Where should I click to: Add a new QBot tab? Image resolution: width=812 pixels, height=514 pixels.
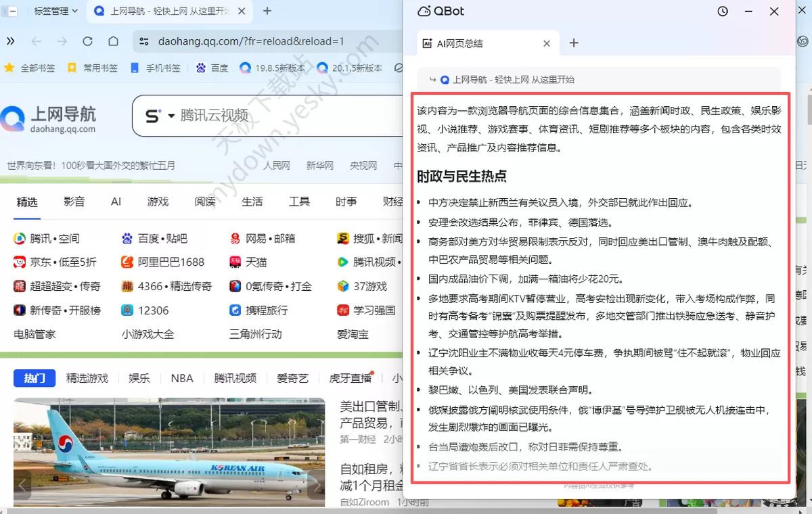tap(574, 43)
